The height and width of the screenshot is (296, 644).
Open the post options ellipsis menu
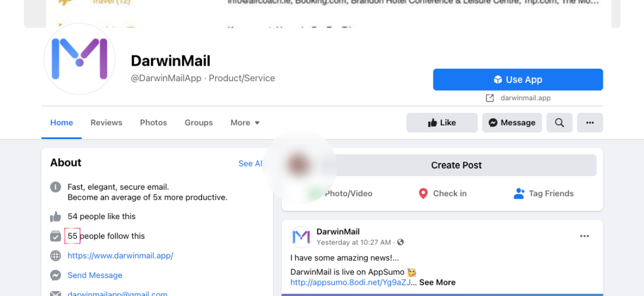[584, 236]
